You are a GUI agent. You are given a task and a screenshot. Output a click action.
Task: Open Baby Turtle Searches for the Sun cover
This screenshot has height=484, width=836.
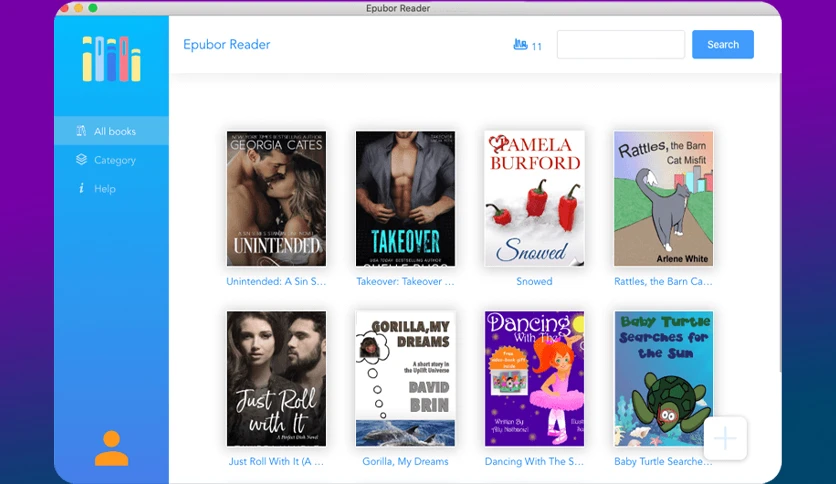tap(663, 378)
